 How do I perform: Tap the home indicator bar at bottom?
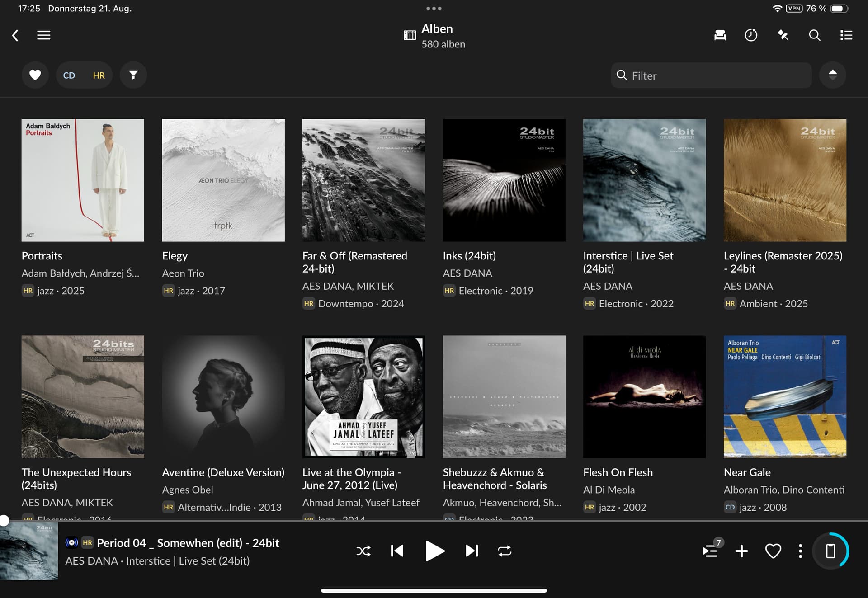coord(434,590)
